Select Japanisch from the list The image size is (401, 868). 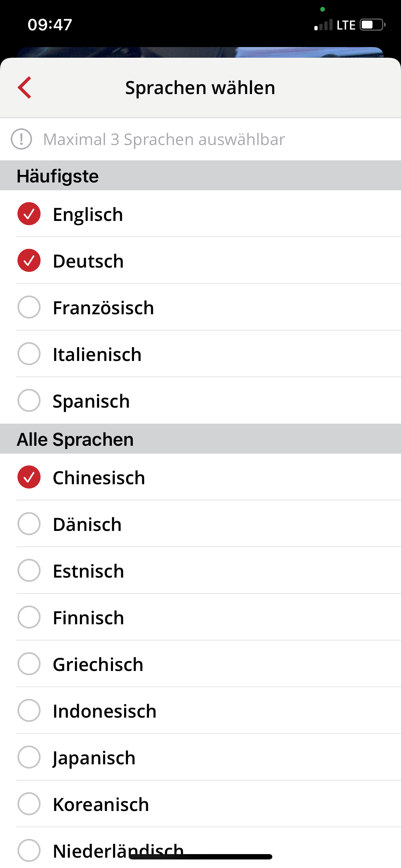(x=200, y=757)
